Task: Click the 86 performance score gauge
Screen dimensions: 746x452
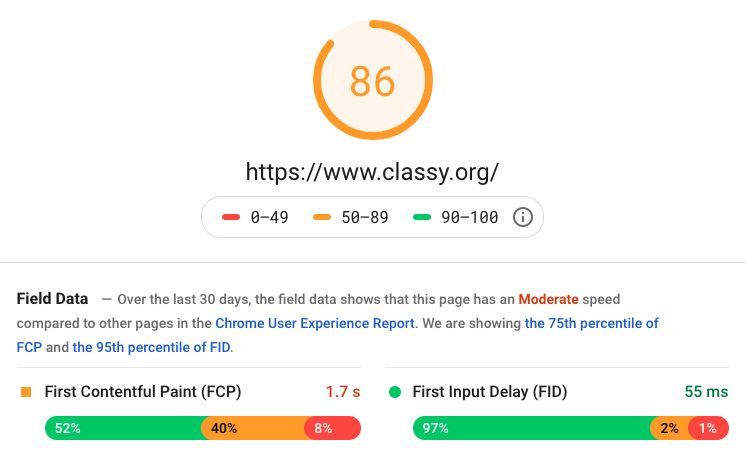Action: click(x=372, y=81)
